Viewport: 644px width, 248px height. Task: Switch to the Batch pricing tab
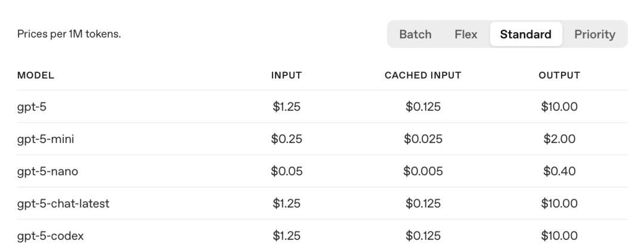tap(415, 34)
